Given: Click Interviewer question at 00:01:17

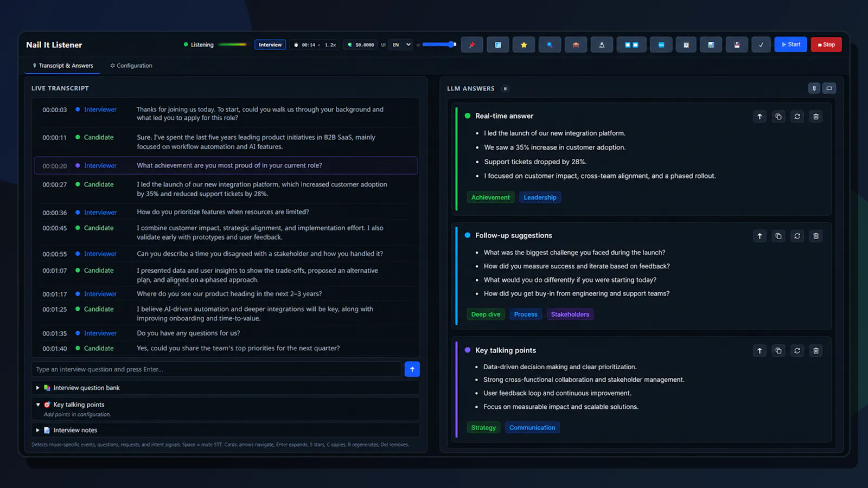Looking at the screenshot, I should click(226, 294).
